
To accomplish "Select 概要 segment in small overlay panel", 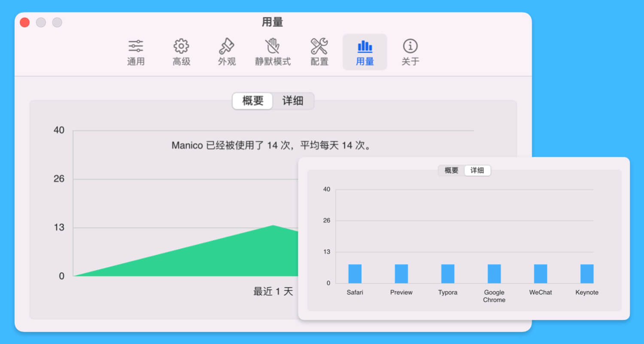I will point(451,170).
